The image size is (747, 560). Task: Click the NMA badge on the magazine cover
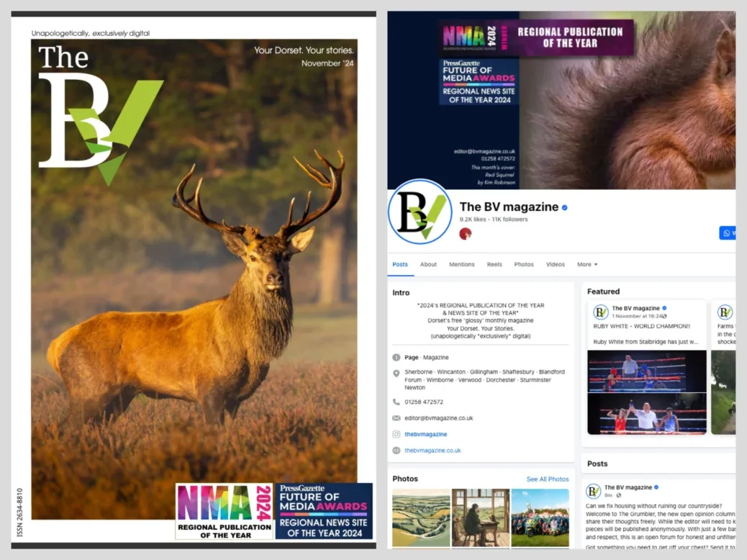click(225, 511)
